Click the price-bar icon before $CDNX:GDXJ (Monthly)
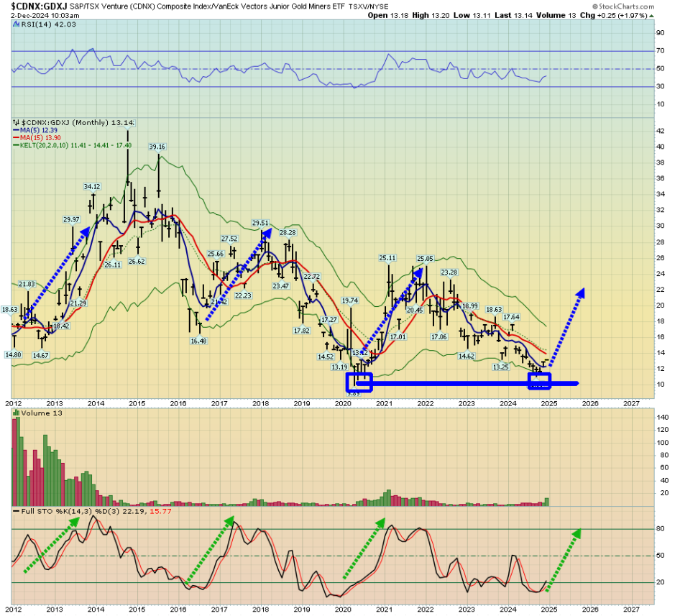 tap(16, 123)
